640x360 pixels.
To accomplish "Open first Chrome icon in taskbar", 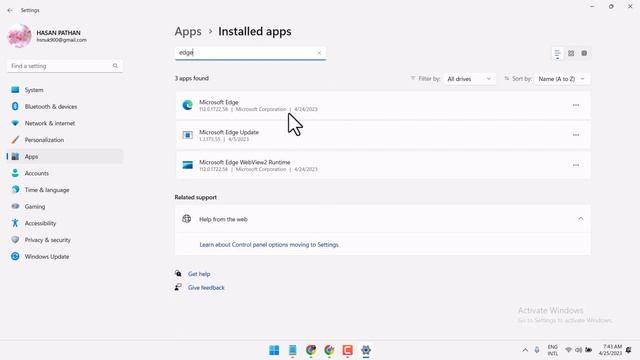I will click(x=311, y=350).
